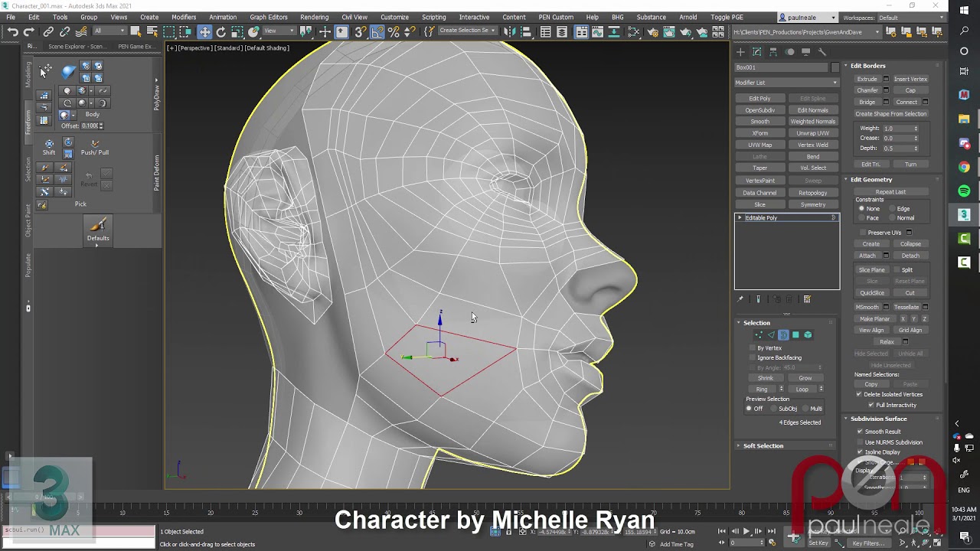Image resolution: width=980 pixels, height=551 pixels.
Task: Click the Mirror tool icon
Action: pos(508,31)
